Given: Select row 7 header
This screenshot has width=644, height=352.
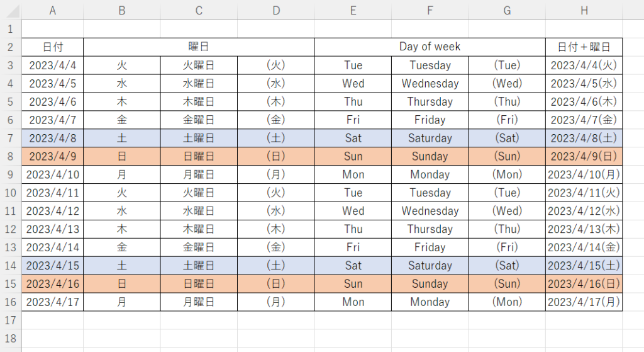Looking at the screenshot, I should (x=10, y=138).
